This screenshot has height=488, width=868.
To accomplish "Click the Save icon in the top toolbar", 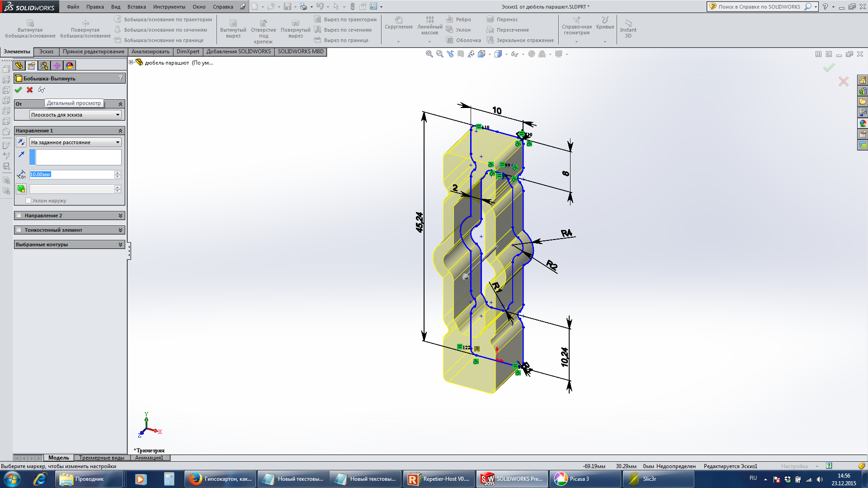I will pos(287,6).
